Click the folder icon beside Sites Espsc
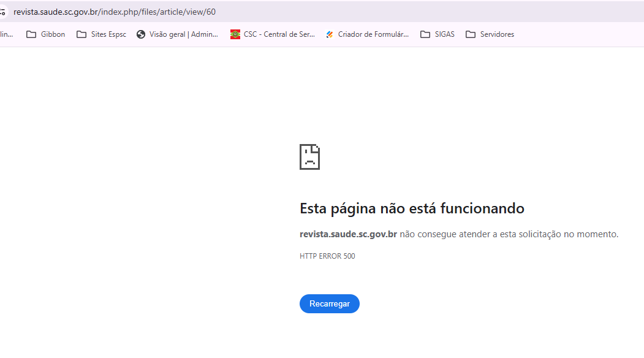Image resolution: width=644 pixels, height=358 pixels. pos(81,34)
